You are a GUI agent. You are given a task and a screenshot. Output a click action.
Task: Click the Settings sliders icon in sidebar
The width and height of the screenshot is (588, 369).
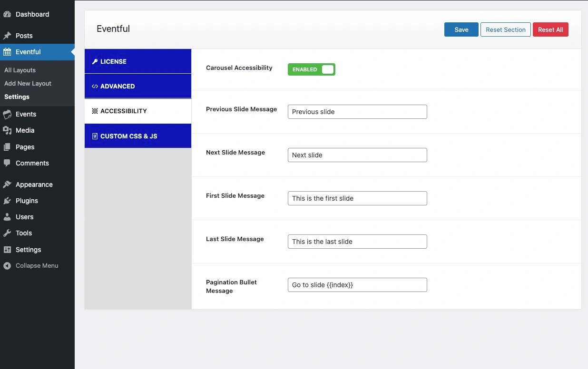[7, 250]
